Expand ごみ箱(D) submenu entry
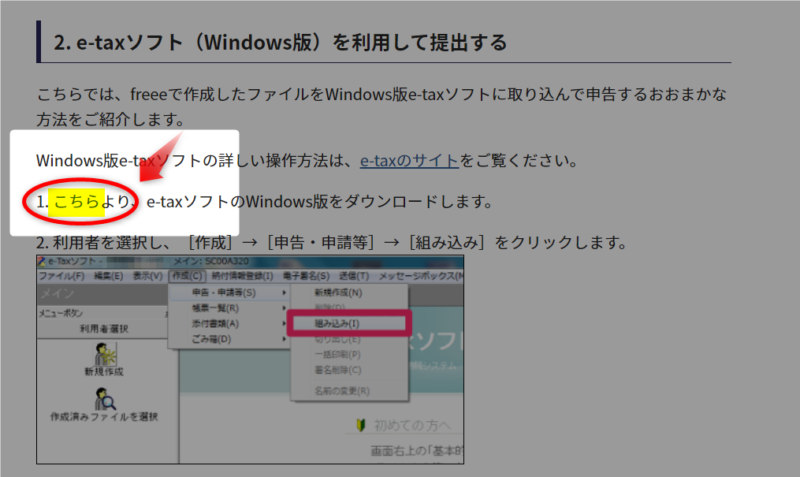This screenshot has width=800, height=477. click(229, 339)
